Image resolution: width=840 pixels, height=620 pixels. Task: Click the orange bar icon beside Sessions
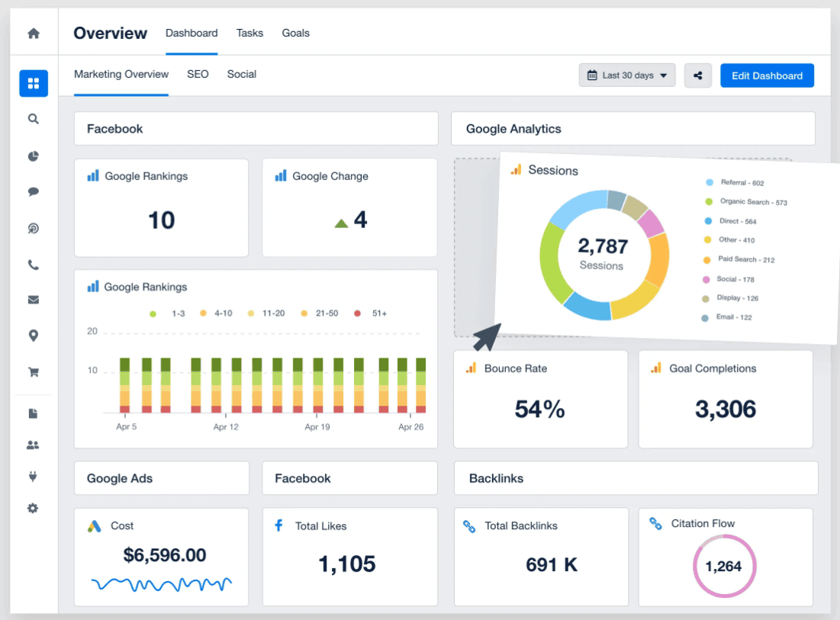516,170
